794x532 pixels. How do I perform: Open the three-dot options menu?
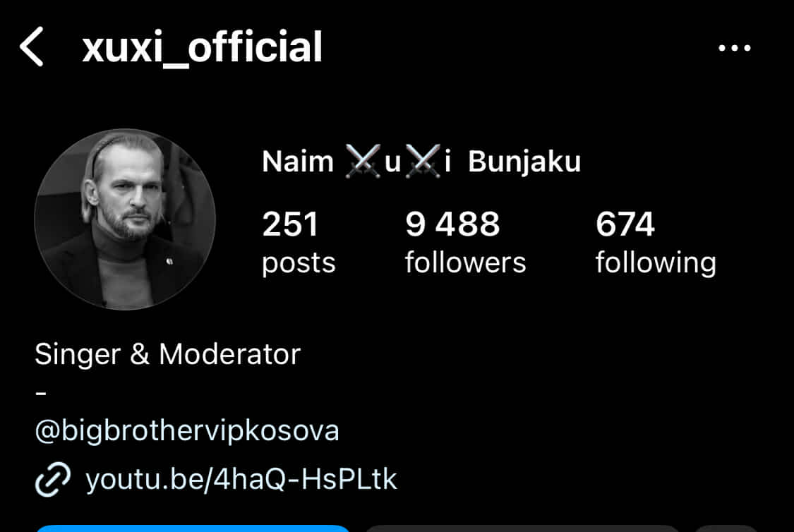point(734,48)
